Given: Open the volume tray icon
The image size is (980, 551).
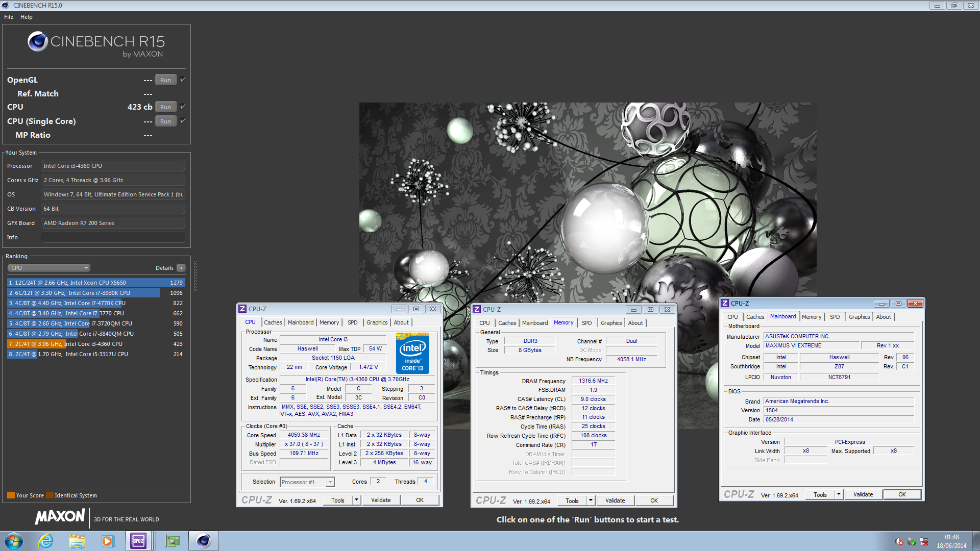Looking at the screenshot, I should pyautogui.click(x=899, y=542).
